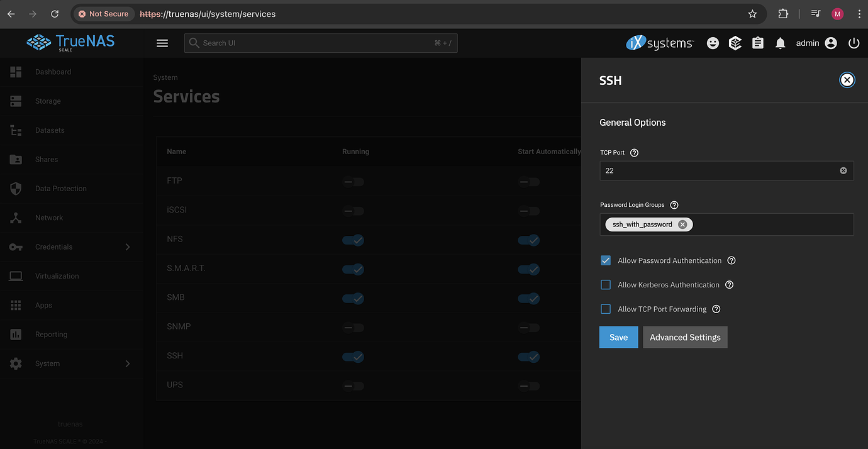868x449 pixels.
Task: Show help for Password Login Groups
Action: coord(674,205)
